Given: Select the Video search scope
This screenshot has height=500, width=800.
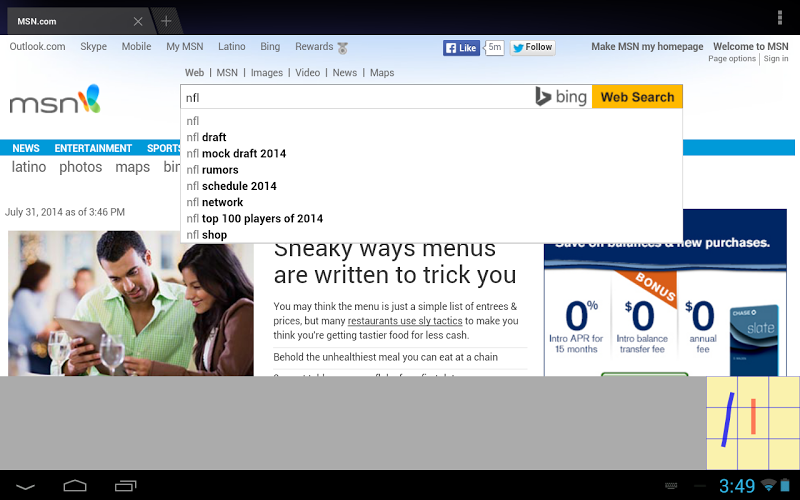Looking at the screenshot, I should (x=308, y=72).
